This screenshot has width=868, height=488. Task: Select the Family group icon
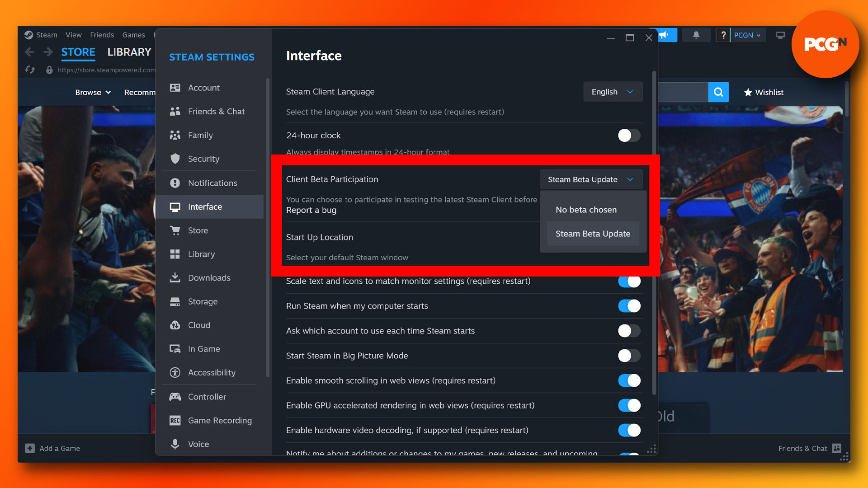pos(175,135)
